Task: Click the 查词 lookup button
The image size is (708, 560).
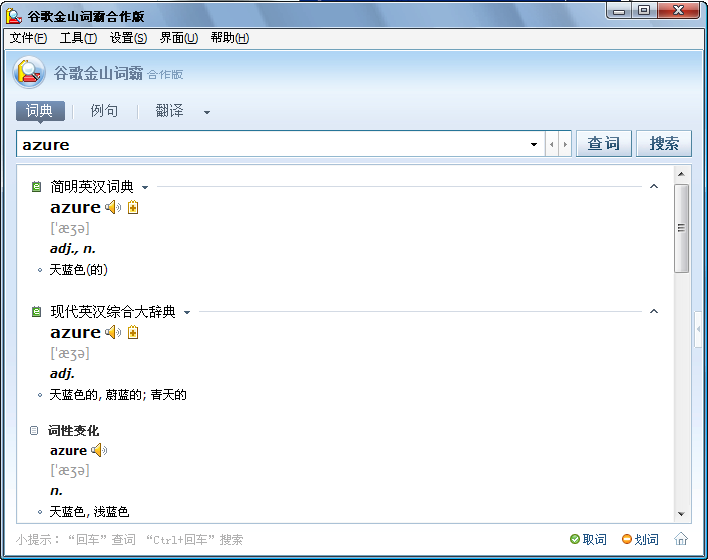Action: click(x=604, y=144)
